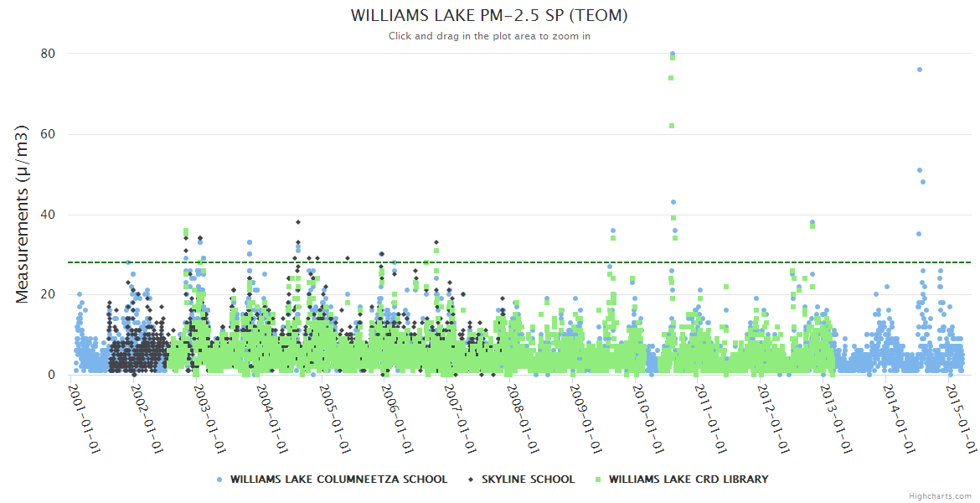Hide the Williams Lake CRD Library series
The image size is (980, 503).
coord(688,480)
